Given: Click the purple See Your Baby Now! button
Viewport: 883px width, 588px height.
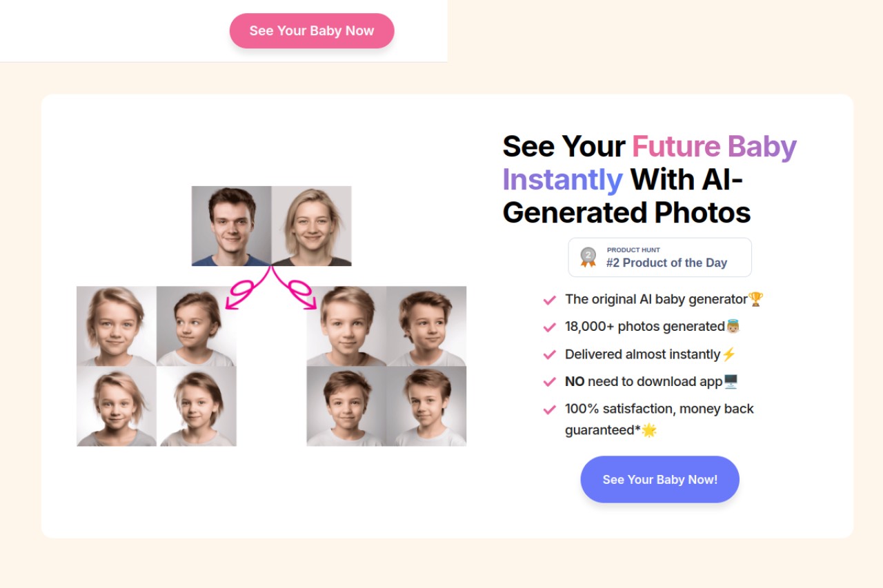Looking at the screenshot, I should coord(660,479).
